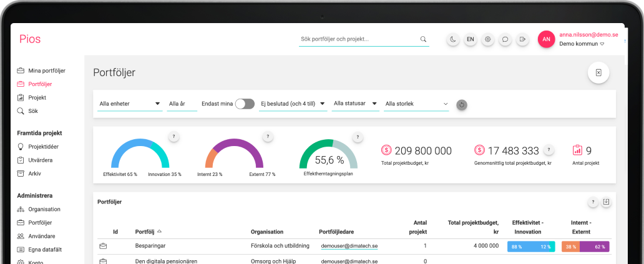The width and height of the screenshot is (644, 264).
Task: Open Projektidéer in the sidebar
Action: (47, 147)
